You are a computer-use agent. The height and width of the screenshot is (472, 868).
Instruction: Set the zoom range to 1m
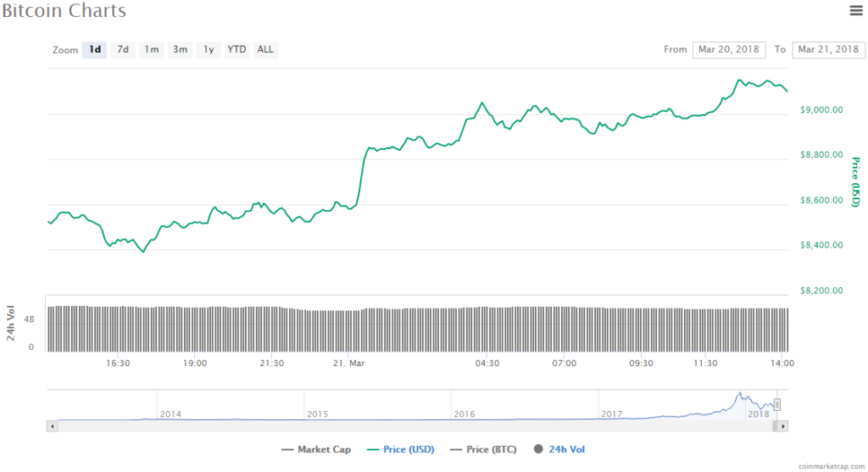[x=151, y=50]
